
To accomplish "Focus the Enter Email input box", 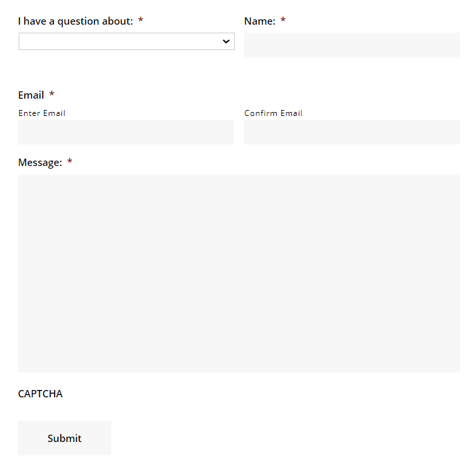I will click(126, 132).
